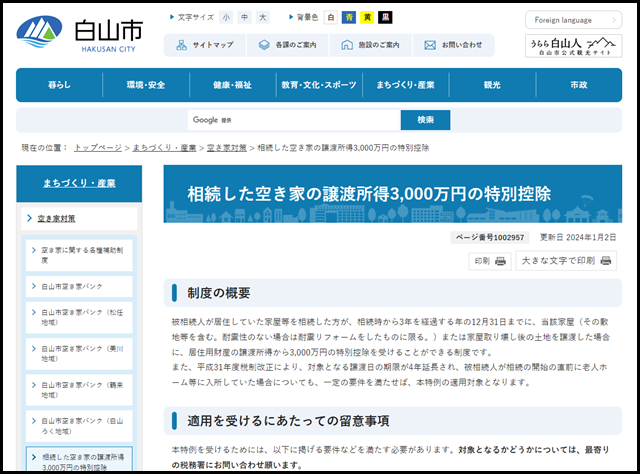Click the まちづくり・産業 sidebar heading link
This screenshot has height=474, width=640.
(x=79, y=183)
